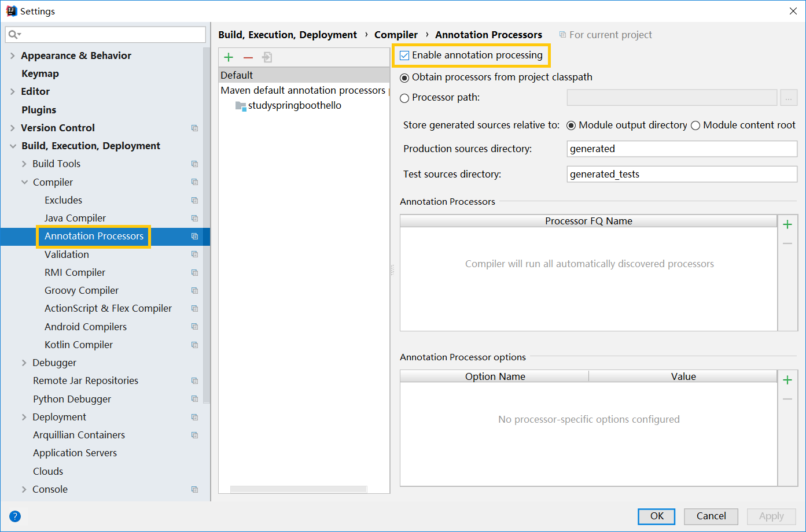The width and height of the screenshot is (806, 532).
Task: Select Processor path radio button
Action: coord(405,98)
